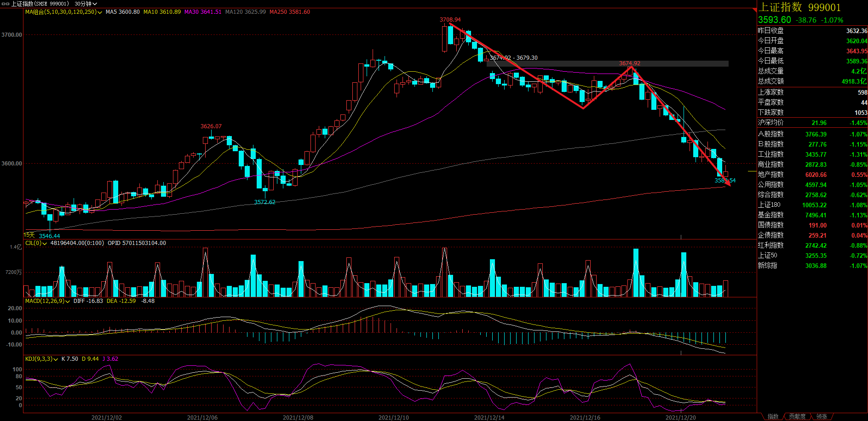Viewport: 868px width, 421px height.
Task: Click the link icon beside 上证指数 title
Action: 6,4
